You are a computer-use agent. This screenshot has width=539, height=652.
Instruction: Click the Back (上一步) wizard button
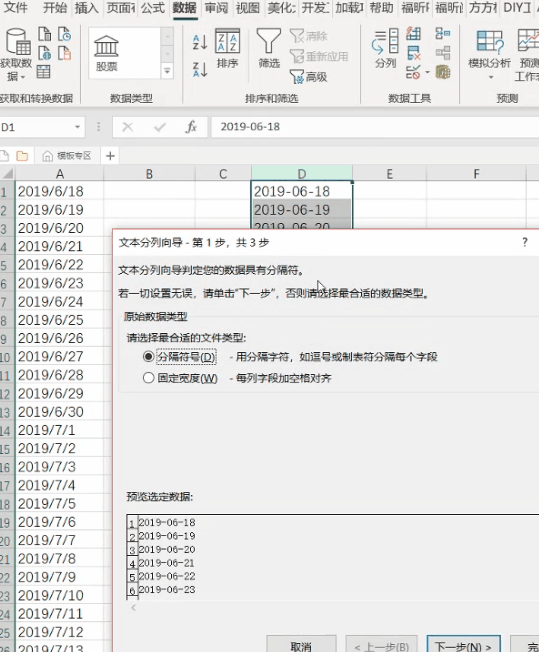382,645
